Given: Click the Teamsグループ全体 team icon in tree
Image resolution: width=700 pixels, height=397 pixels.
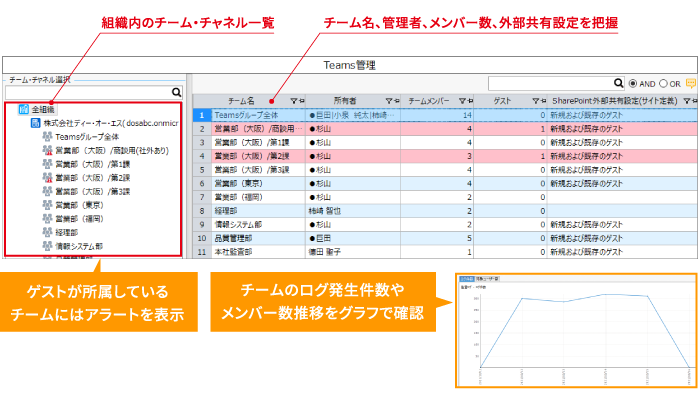Looking at the screenshot, I should coord(47,137).
